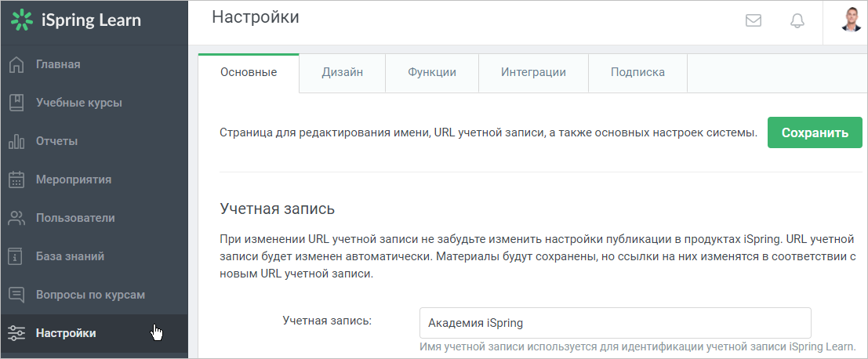Click the Отчеты bar chart icon

(17, 141)
